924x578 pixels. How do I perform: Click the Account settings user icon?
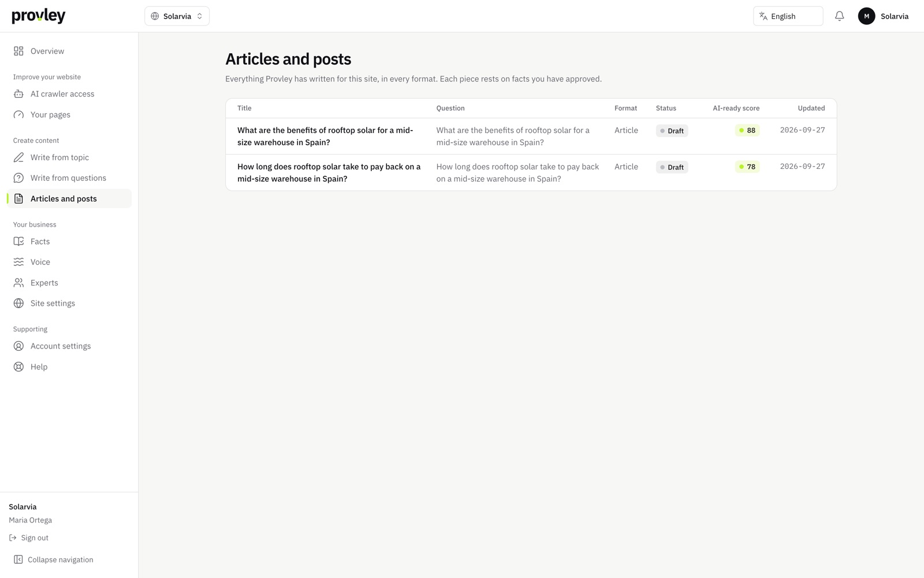pos(18,346)
